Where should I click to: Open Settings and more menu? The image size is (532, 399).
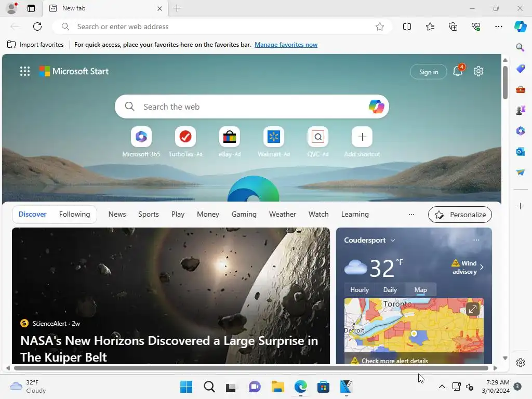(498, 26)
